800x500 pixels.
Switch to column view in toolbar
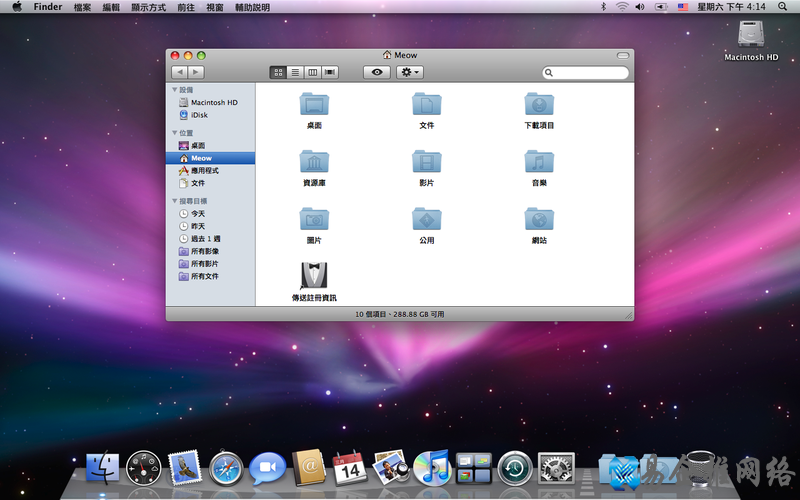click(x=313, y=72)
